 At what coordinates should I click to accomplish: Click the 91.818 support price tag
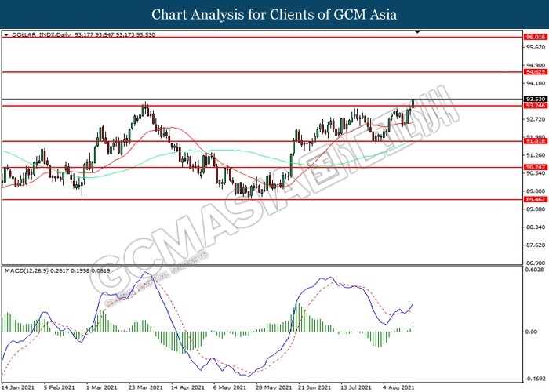click(x=536, y=141)
